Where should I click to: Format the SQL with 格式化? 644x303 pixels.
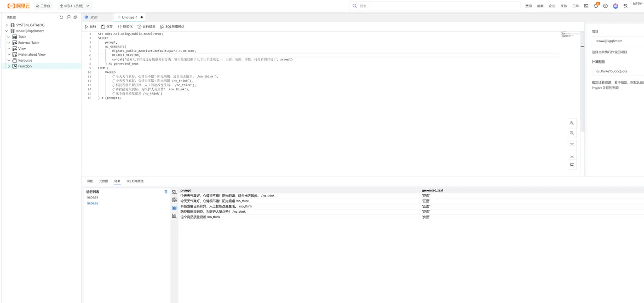point(125,27)
